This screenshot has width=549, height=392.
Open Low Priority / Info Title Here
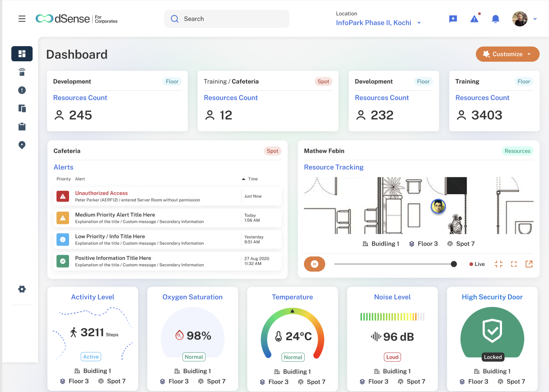tap(110, 236)
